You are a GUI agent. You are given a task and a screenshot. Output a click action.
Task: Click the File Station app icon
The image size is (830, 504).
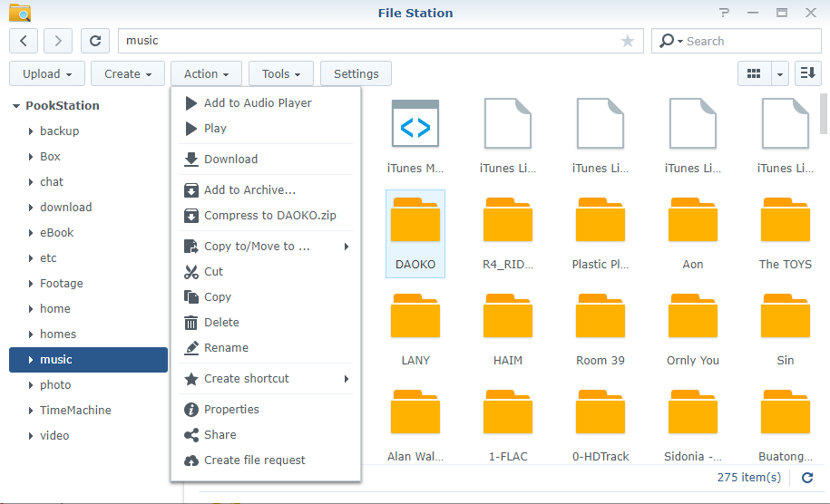(x=20, y=13)
